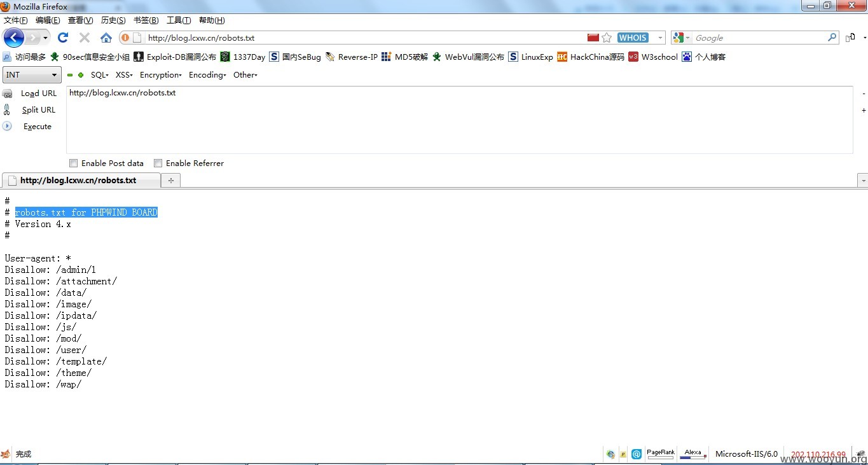868x465 pixels.
Task: Open the Reverse-IP bookmark
Action: 351,57
